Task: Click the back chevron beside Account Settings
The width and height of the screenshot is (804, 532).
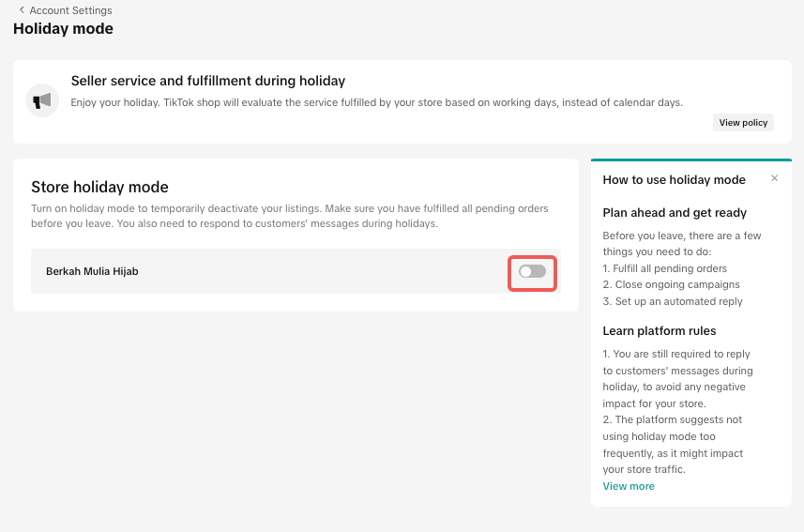Action: [x=22, y=10]
